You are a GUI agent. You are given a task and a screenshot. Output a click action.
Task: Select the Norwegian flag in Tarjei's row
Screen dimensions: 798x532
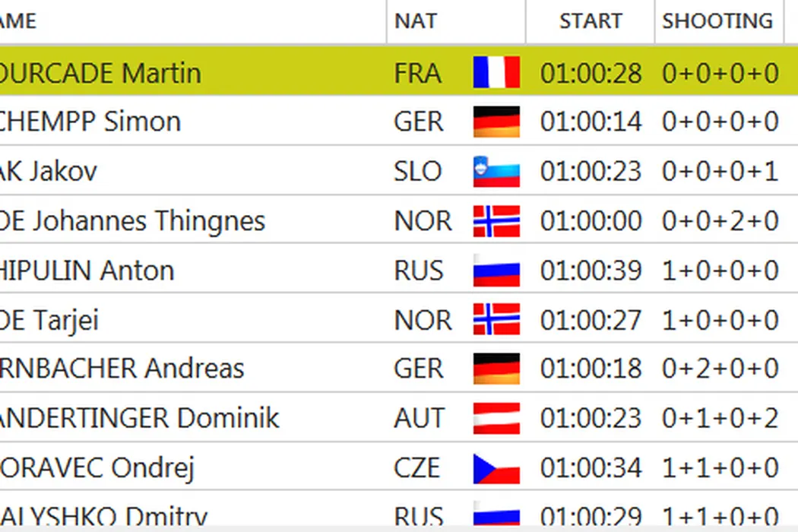coord(496,320)
